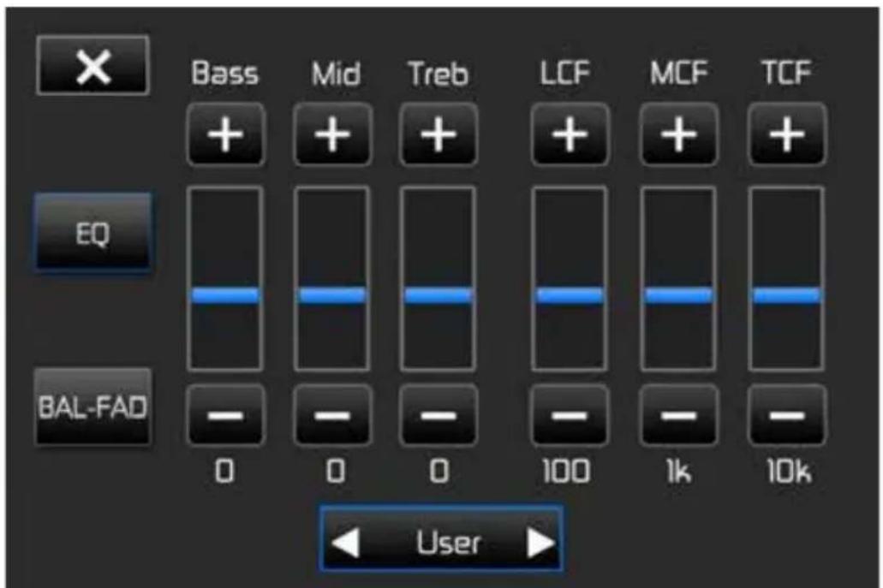Click the Mid column label

pos(337,73)
